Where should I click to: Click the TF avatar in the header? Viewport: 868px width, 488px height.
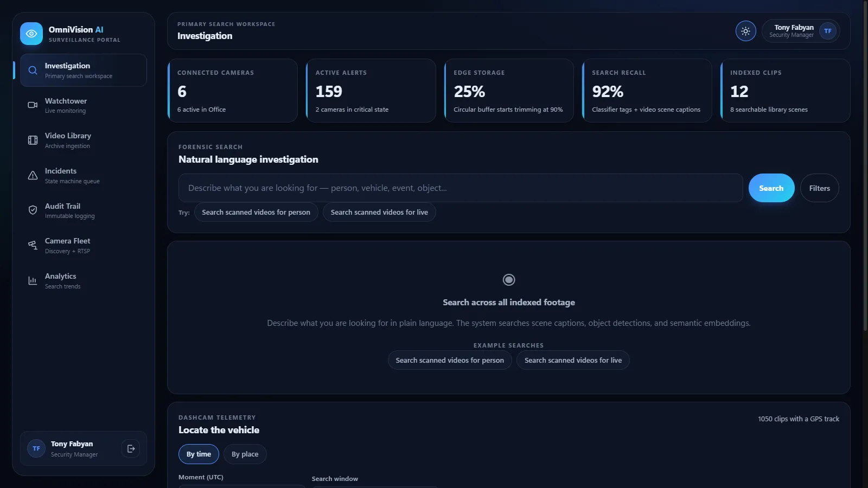[828, 31]
